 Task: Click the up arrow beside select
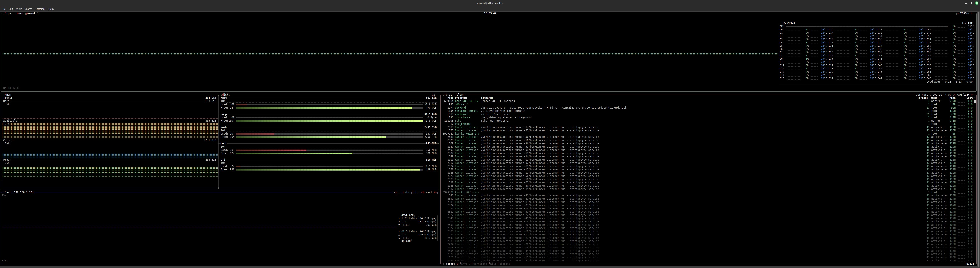click(x=444, y=264)
